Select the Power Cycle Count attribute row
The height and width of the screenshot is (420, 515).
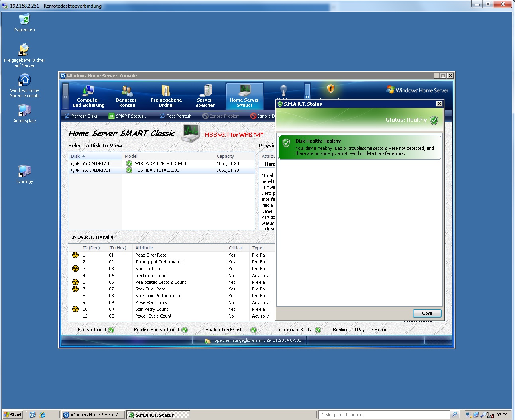[x=172, y=316]
